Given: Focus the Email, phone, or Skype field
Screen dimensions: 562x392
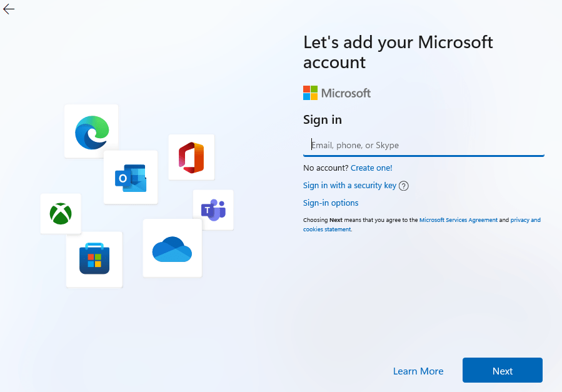Looking at the screenshot, I should (424, 146).
